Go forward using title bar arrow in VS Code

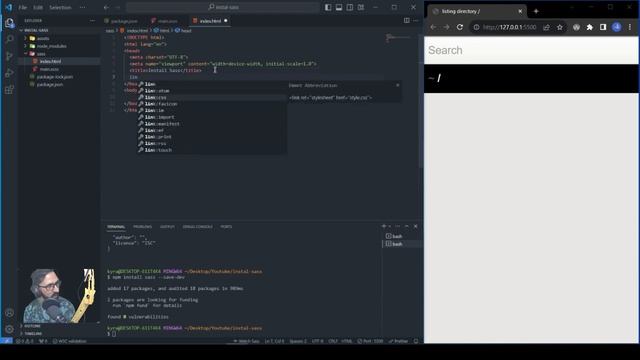point(118,7)
